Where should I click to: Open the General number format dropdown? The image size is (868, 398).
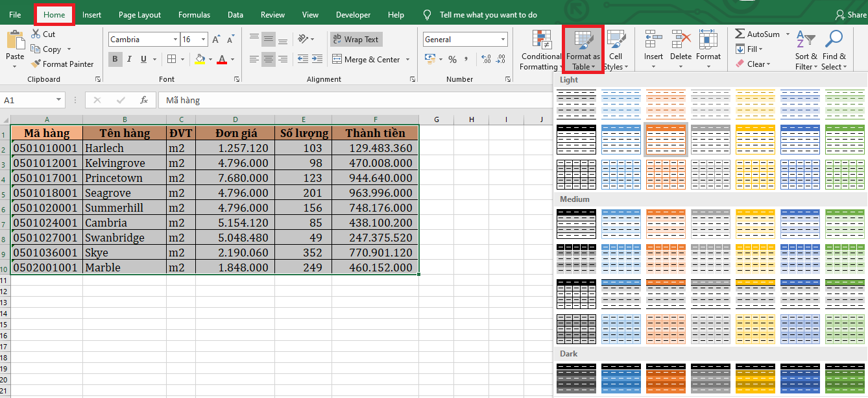coord(503,40)
